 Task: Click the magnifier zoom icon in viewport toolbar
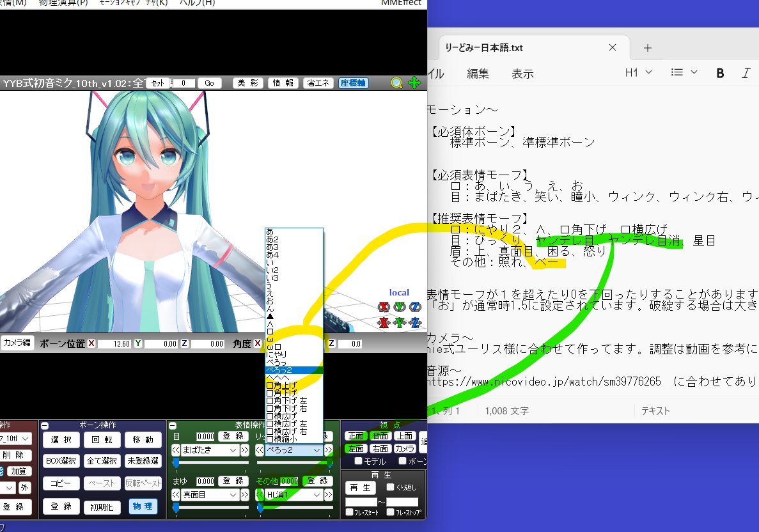point(396,82)
